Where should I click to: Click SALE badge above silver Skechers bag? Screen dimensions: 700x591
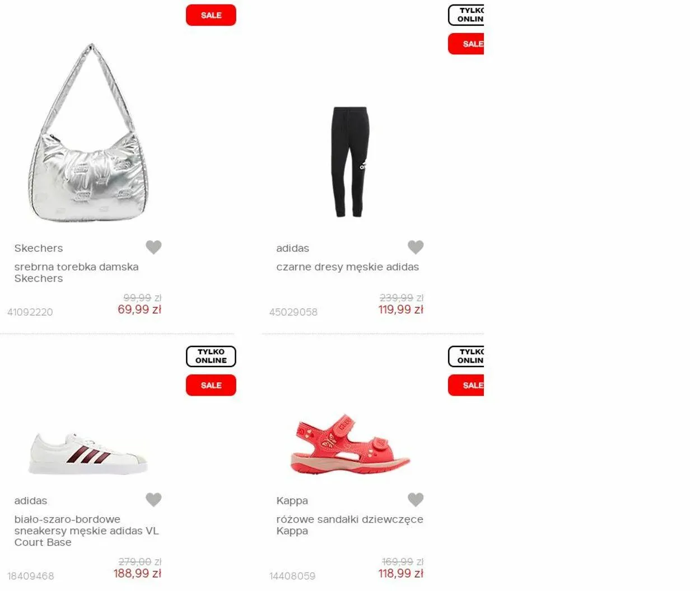click(x=211, y=15)
